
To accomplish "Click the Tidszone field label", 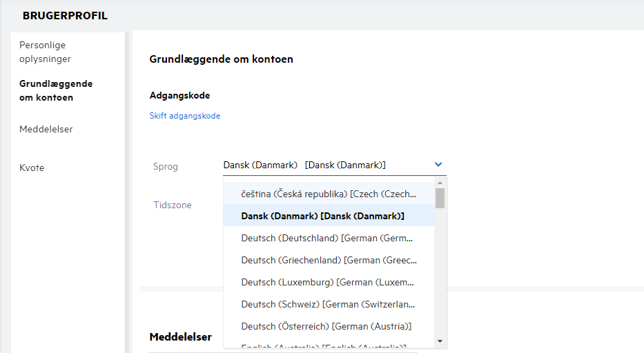I will [x=173, y=205].
